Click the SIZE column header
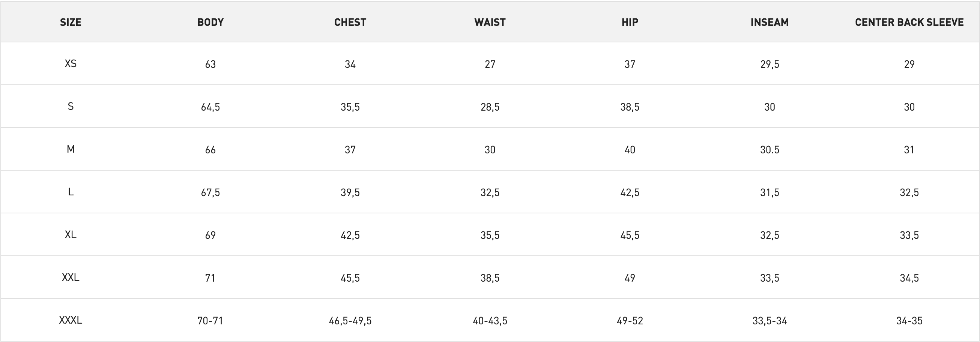 71,22
